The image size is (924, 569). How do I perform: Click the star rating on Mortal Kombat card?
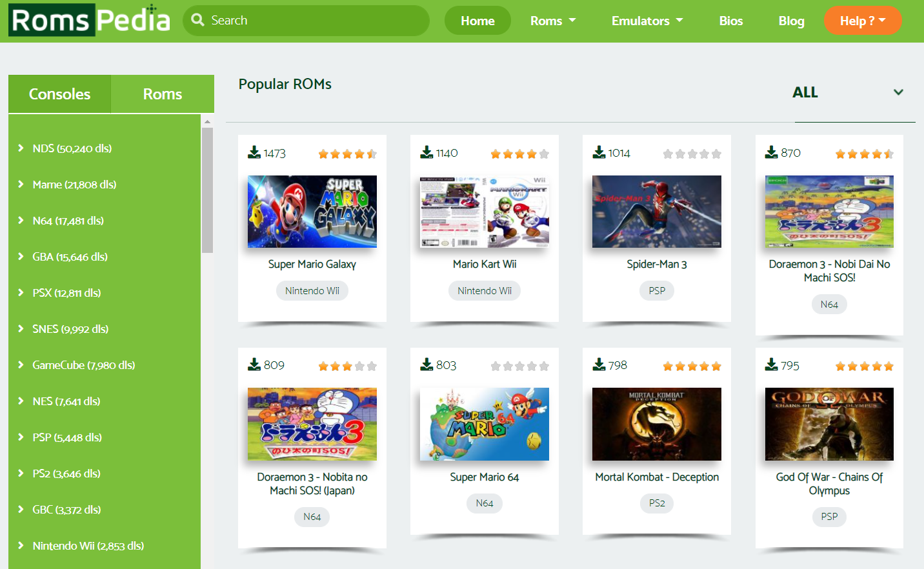coord(692,366)
